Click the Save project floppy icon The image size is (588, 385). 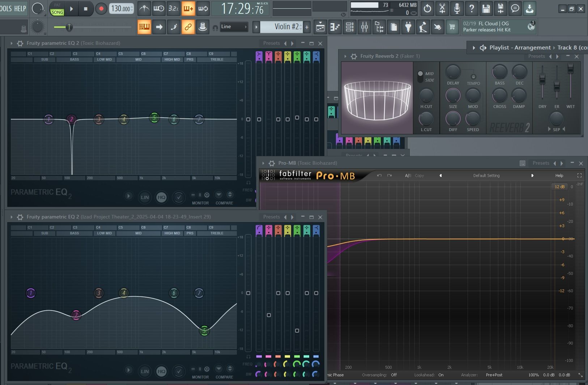point(486,8)
